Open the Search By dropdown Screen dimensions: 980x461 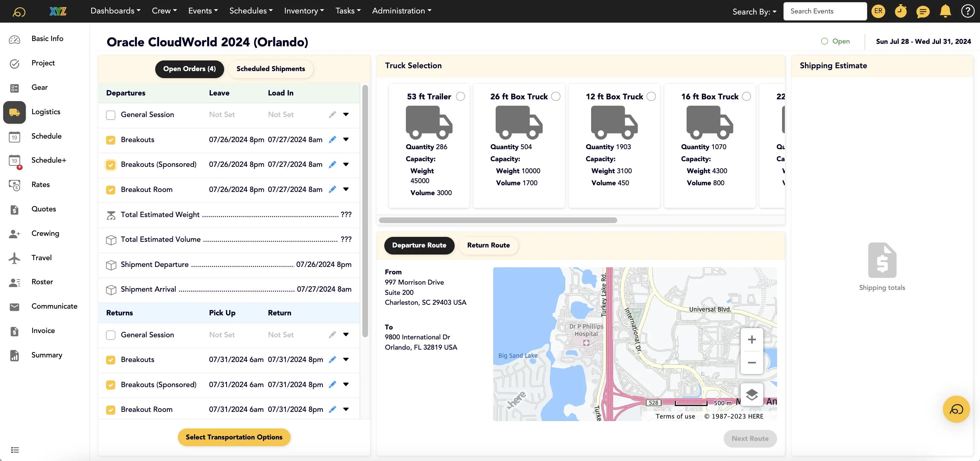coord(754,11)
